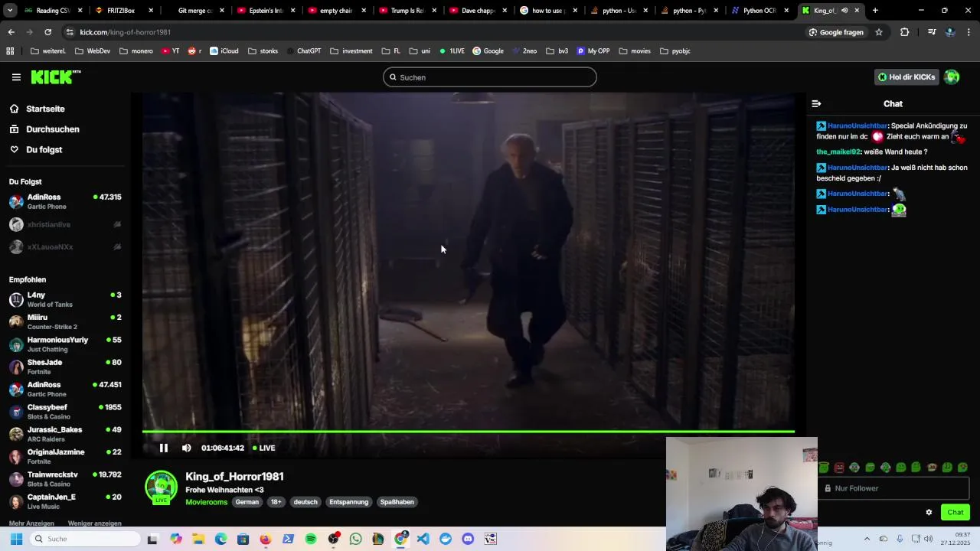The image size is (980, 551).
Task: Open the Windows Start menu
Action: tap(16, 539)
